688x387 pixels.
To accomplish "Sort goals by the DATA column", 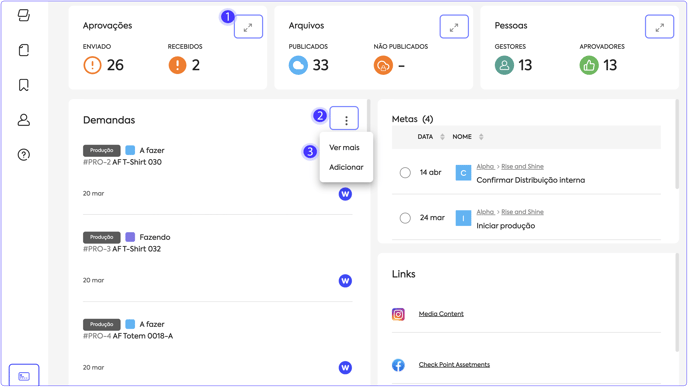I will [x=431, y=137].
